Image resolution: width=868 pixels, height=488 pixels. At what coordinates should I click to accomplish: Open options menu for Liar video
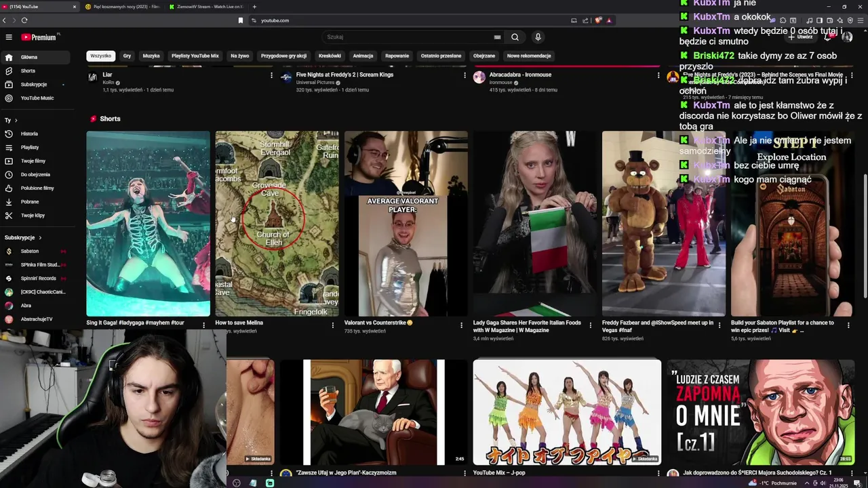pos(271,75)
